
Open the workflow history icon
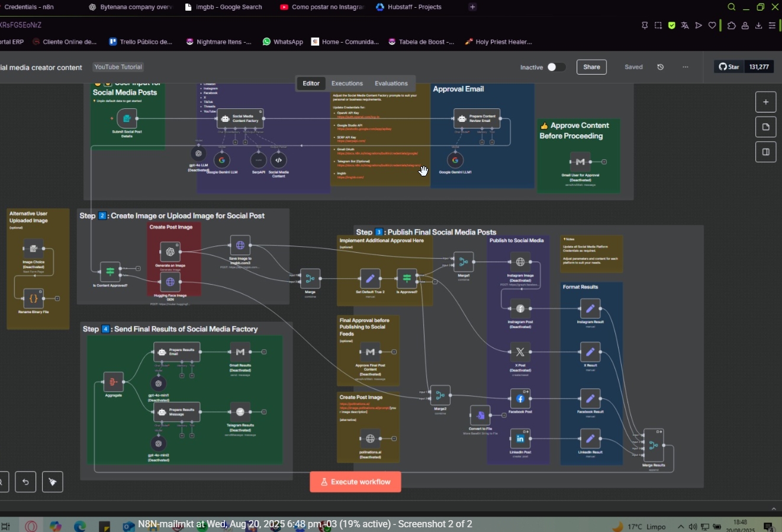(x=661, y=67)
